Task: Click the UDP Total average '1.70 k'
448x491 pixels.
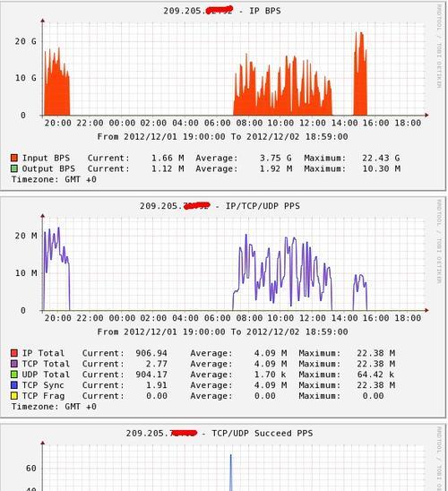Action: point(271,375)
